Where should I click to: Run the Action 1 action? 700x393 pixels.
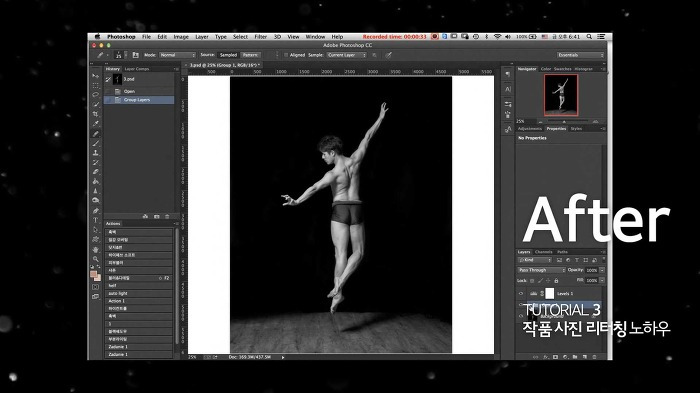click(138, 301)
